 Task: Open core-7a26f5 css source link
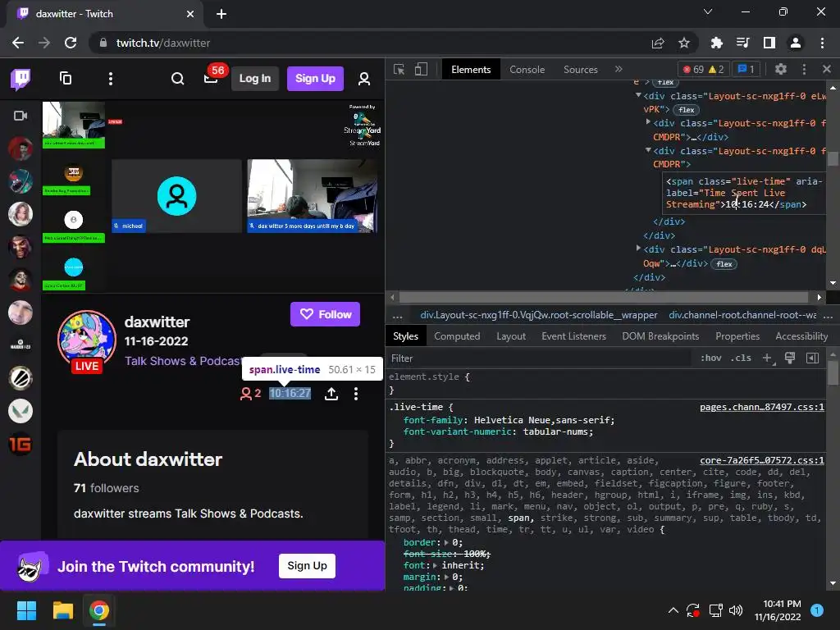[x=762, y=461]
